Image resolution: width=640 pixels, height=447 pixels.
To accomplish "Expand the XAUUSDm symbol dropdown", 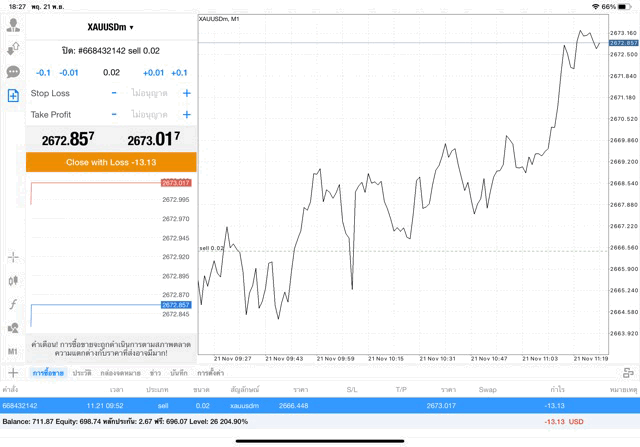I will pyautogui.click(x=110, y=27).
